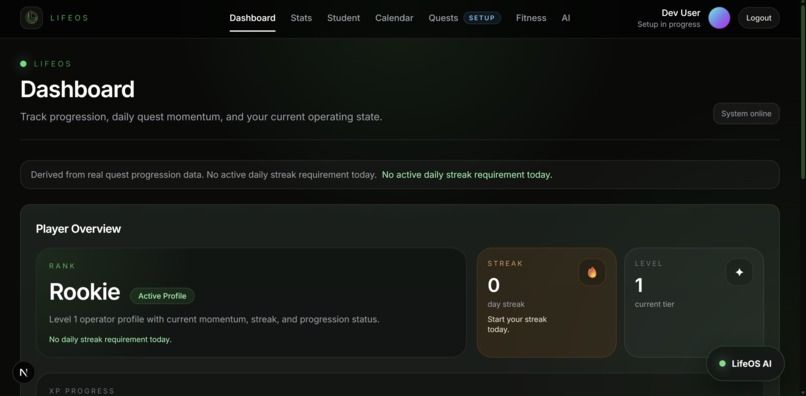Click the Level 1 operator profile description
The width and height of the screenshot is (806, 396).
tap(214, 319)
